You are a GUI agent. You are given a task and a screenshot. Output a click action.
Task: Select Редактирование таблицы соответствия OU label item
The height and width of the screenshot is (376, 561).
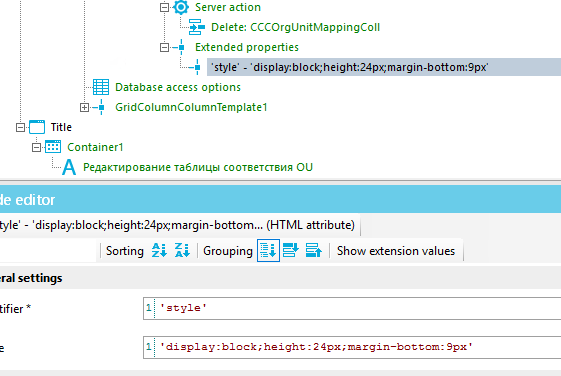click(x=198, y=167)
